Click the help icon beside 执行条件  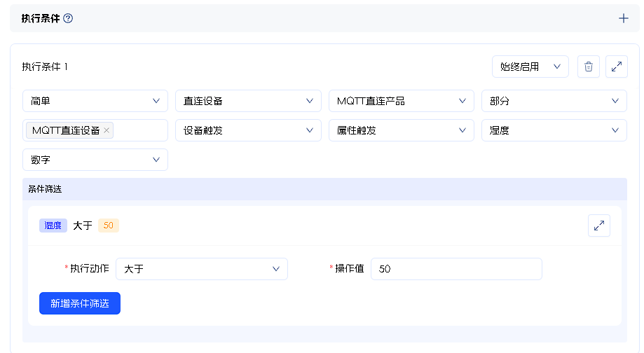tap(68, 18)
